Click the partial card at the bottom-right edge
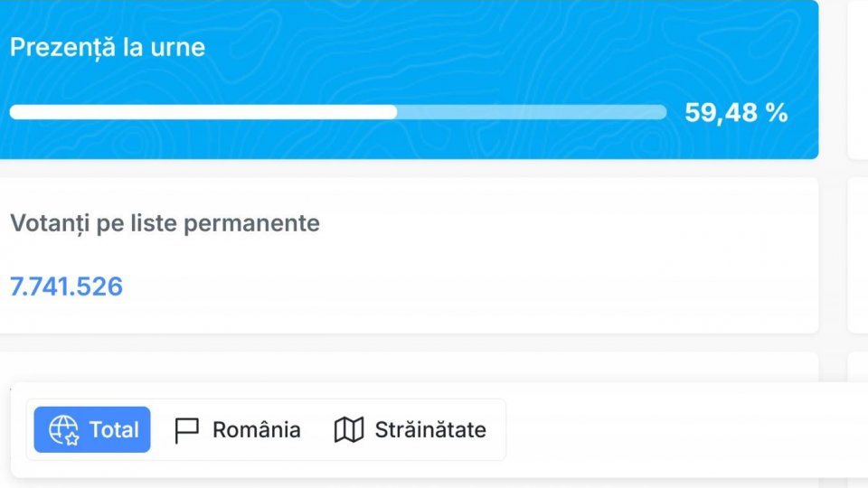The width and height of the screenshot is (868, 488). point(857,366)
